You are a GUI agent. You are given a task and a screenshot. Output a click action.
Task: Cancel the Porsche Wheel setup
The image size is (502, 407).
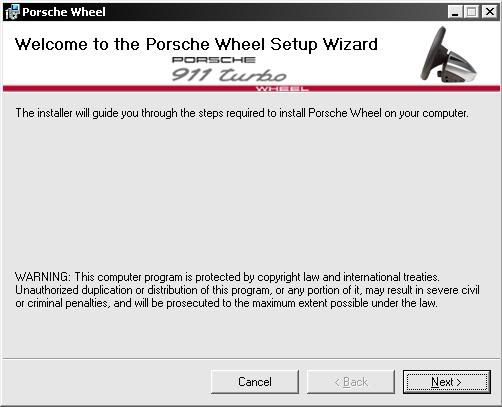(255, 382)
